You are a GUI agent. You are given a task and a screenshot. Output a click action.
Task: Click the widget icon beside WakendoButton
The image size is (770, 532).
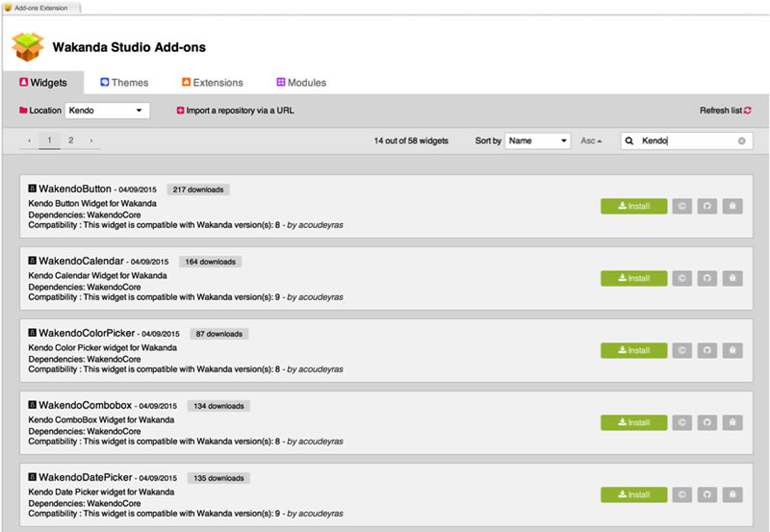tap(33, 189)
